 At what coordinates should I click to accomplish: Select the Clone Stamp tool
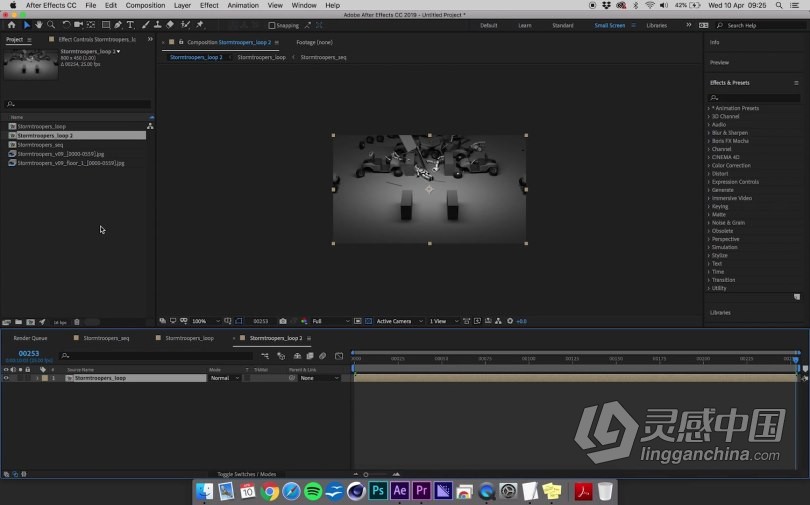click(x=158, y=25)
